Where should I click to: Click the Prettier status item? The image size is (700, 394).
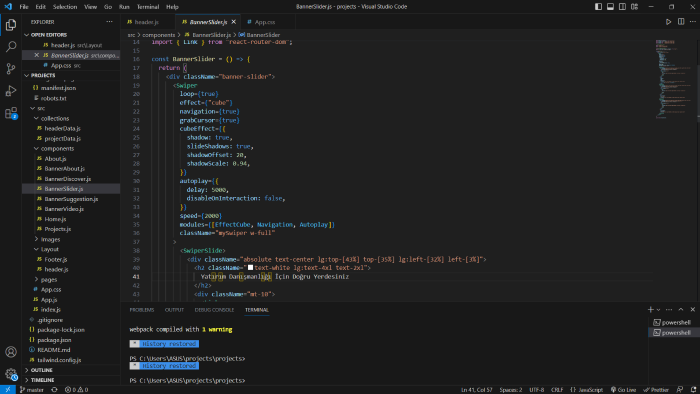656,390
